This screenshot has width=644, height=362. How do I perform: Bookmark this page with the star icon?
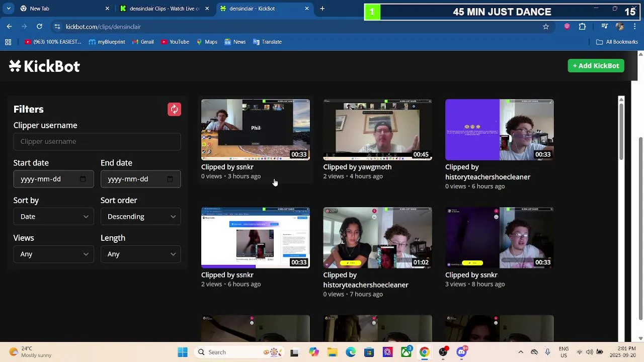pyautogui.click(x=545, y=27)
